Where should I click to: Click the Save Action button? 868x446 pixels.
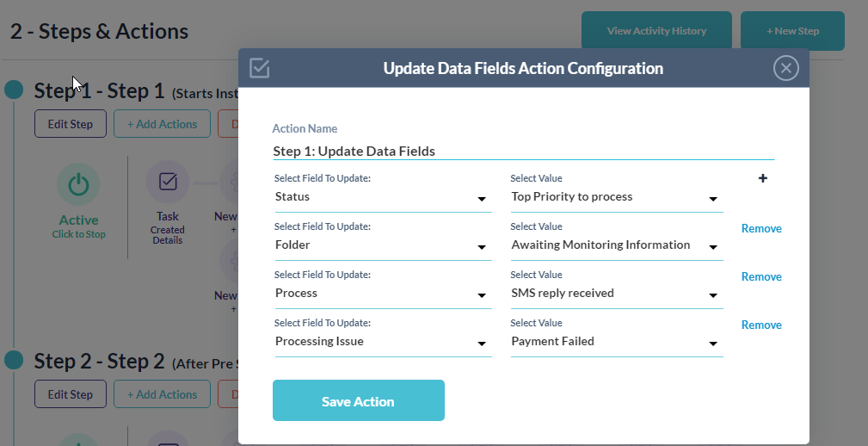point(358,401)
